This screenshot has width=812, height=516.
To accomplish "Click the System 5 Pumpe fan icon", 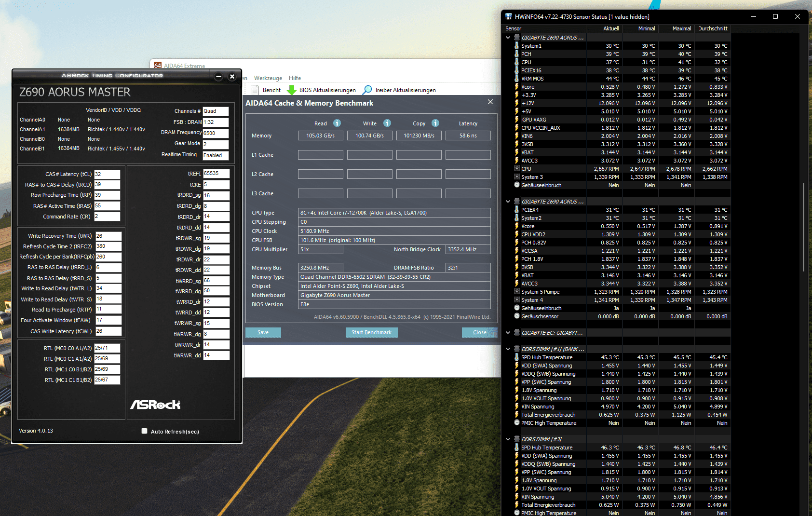I will tap(517, 292).
